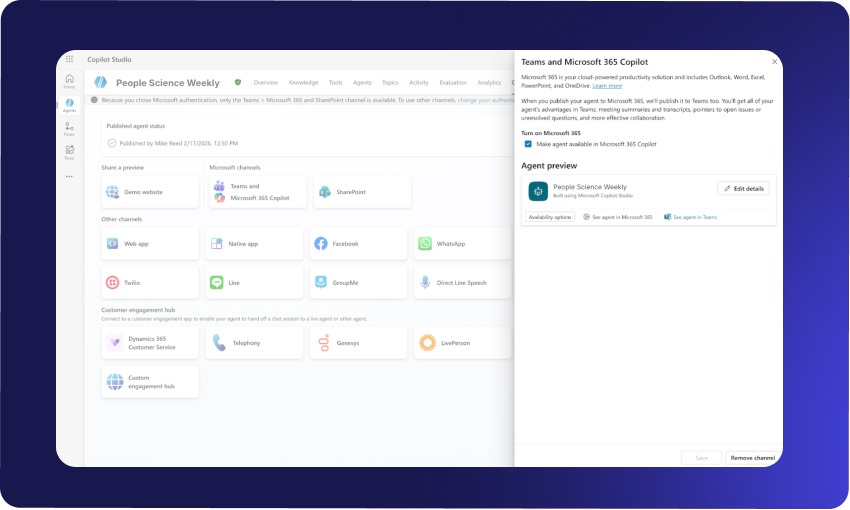
Task: Open the Genesys engagement hub tile
Action: 357,343
